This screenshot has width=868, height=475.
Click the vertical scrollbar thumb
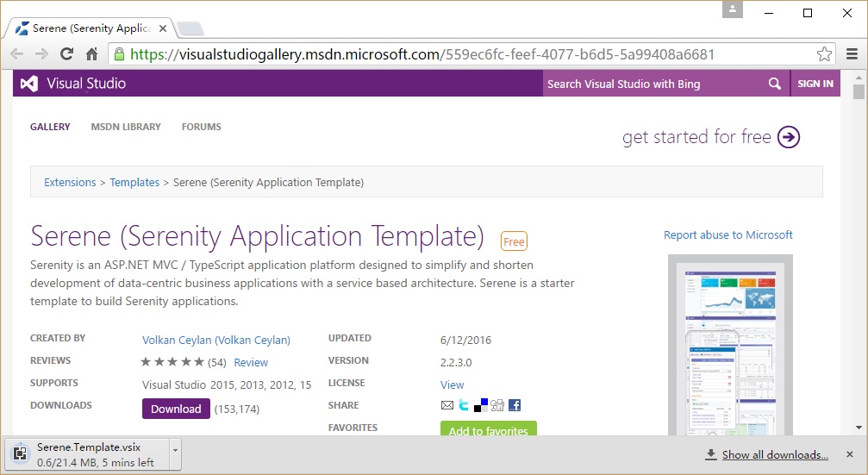(x=859, y=91)
